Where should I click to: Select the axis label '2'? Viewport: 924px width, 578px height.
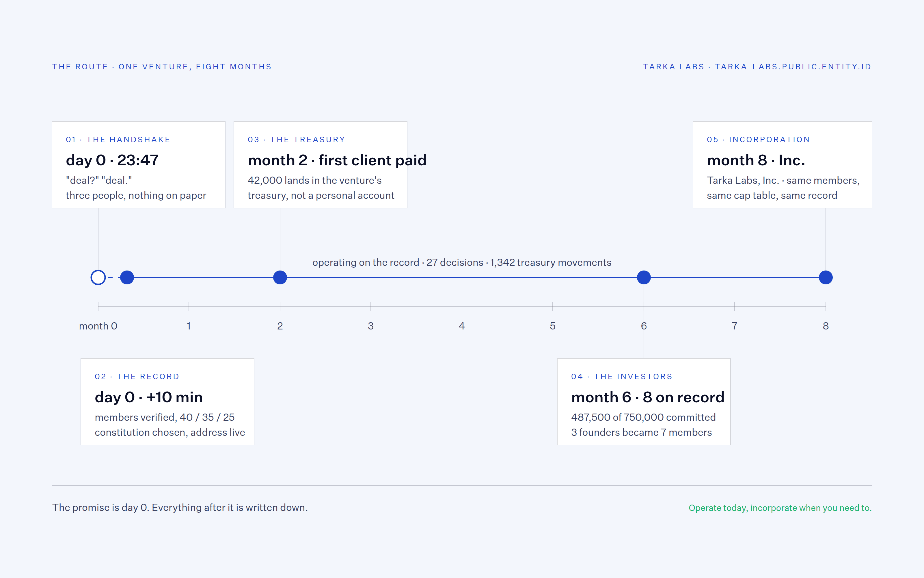[280, 326]
